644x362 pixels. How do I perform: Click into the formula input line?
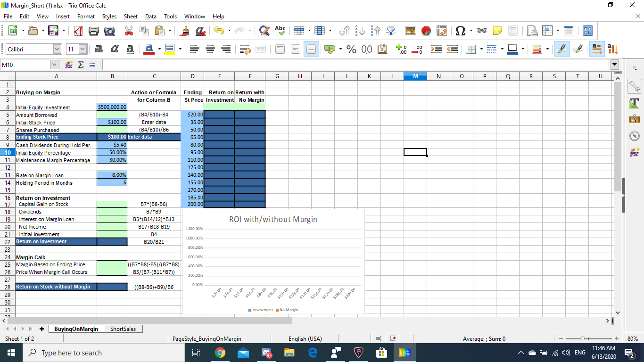(x=355, y=64)
